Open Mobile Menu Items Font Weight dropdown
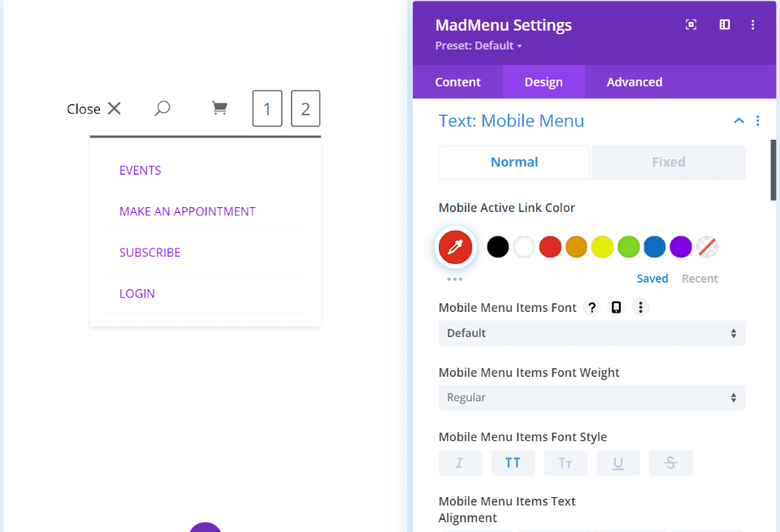This screenshot has height=532, width=780. pos(592,398)
